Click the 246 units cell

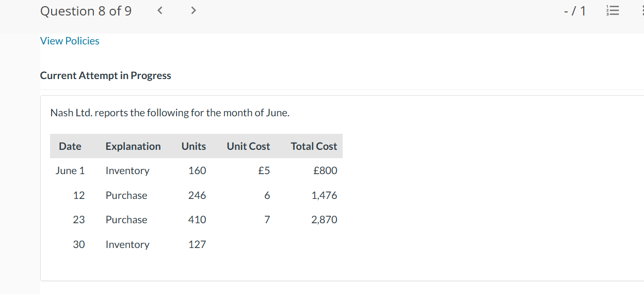(197, 195)
